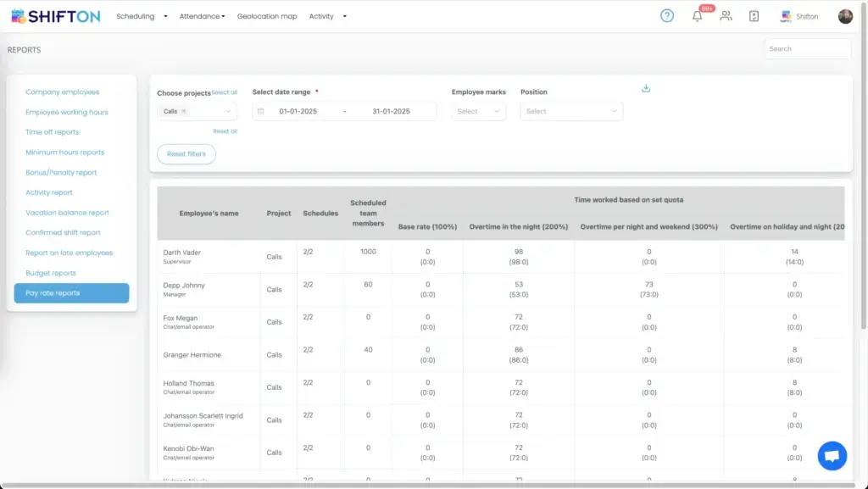Open the Budget reports section

click(51, 273)
